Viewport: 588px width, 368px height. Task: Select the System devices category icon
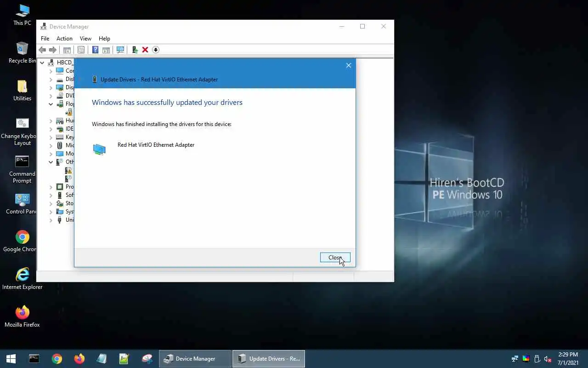click(60, 212)
